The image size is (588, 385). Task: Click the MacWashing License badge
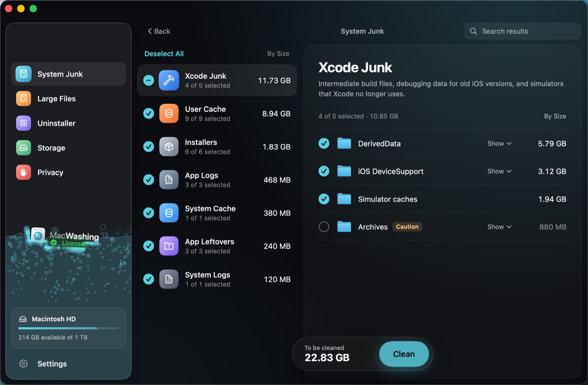(69, 243)
